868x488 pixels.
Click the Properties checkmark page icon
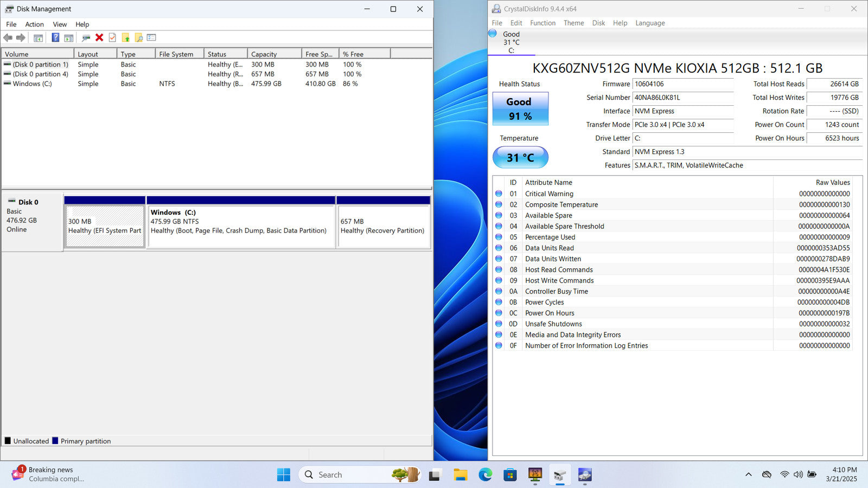(112, 37)
